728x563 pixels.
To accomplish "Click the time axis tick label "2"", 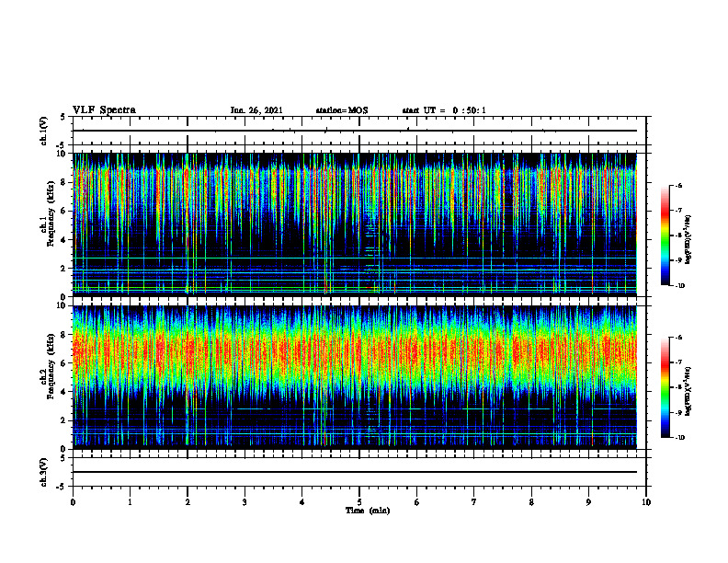I will (188, 502).
